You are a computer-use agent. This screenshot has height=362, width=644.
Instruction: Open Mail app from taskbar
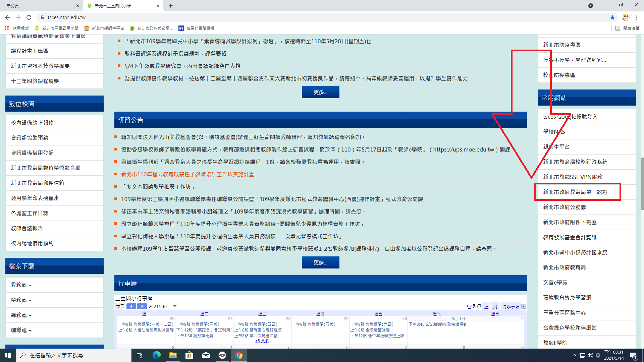(x=206, y=355)
